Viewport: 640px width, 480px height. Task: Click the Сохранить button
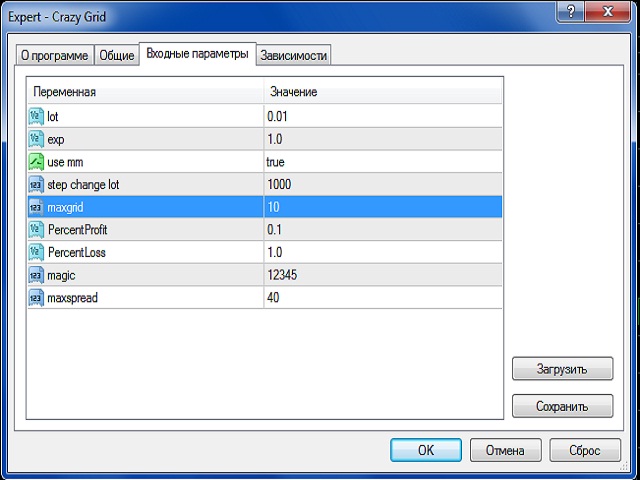pyautogui.click(x=562, y=406)
